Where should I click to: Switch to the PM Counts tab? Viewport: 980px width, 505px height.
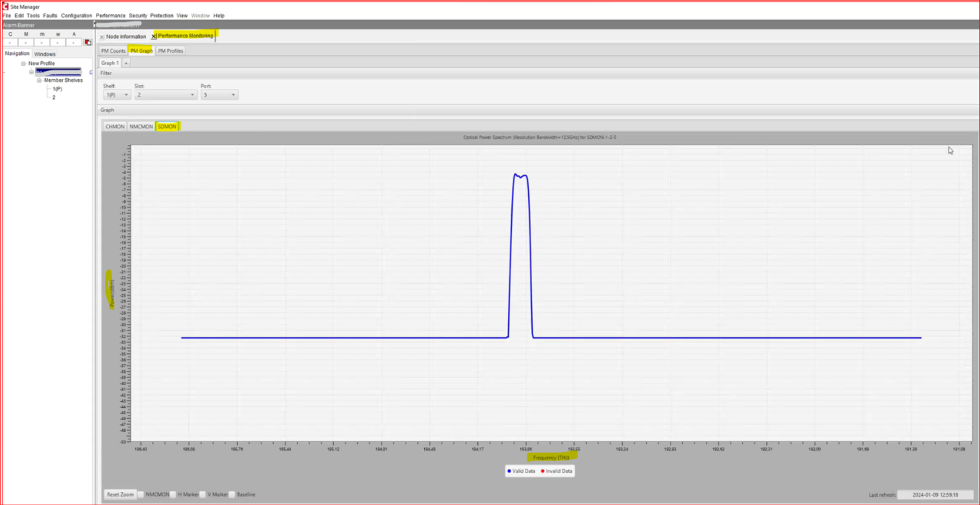coord(113,51)
